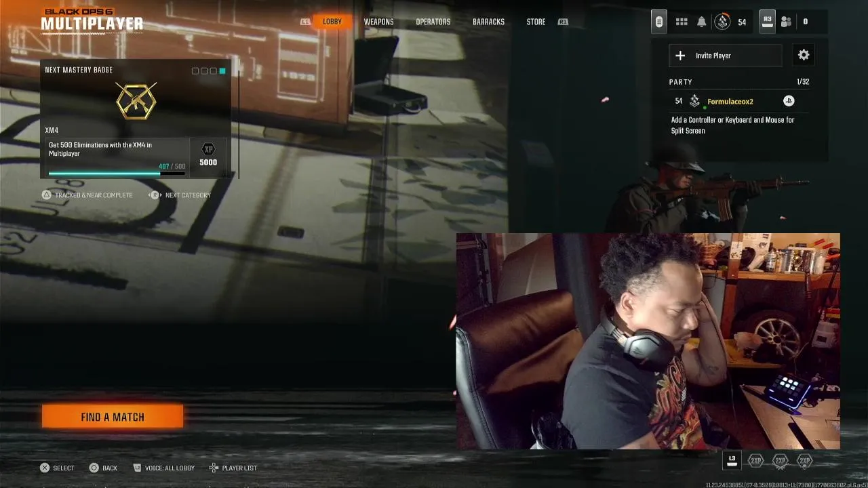Click the 407 / 500 progress count
Viewport: 868px width, 488px height.
click(172, 166)
